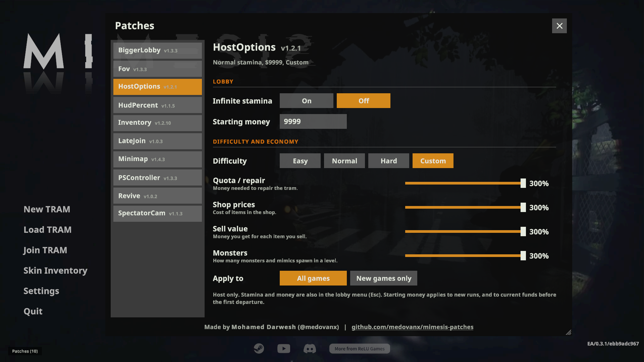644x362 pixels.
Task: Select the Revive patch
Action: (x=157, y=196)
